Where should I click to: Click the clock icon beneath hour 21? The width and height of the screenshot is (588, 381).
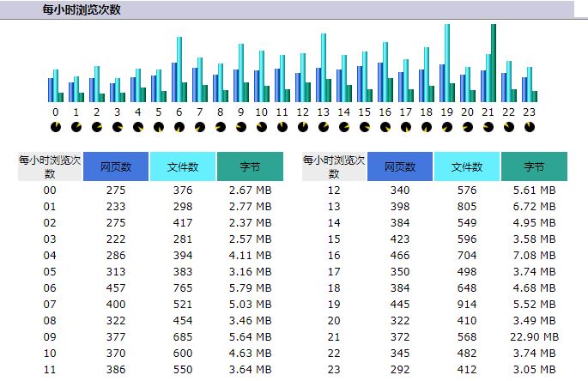pos(488,127)
